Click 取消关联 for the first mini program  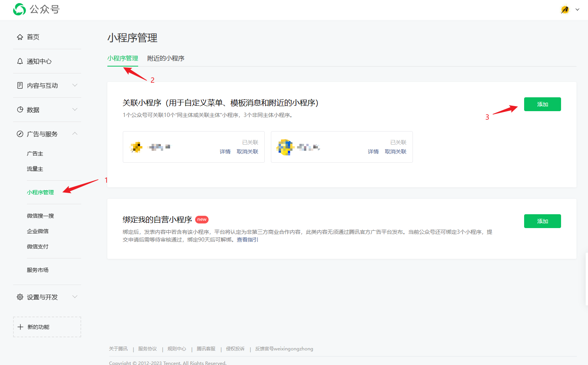pyautogui.click(x=247, y=152)
